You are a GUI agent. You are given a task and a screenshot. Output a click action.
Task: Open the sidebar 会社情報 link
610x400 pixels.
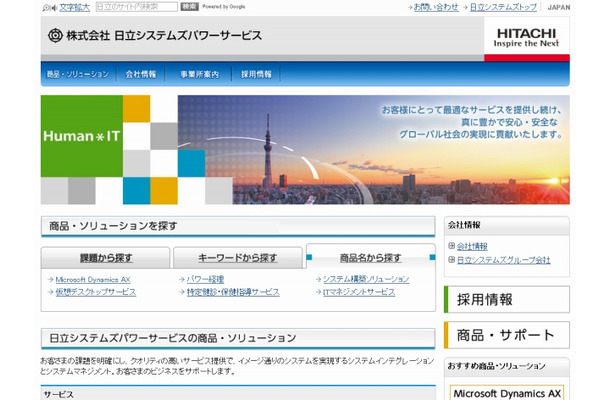pyautogui.click(x=472, y=246)
